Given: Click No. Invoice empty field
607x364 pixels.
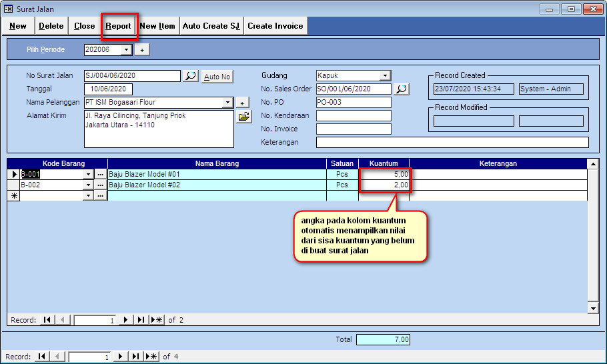Looking at the screenshot, I should [x=354, y=129].
